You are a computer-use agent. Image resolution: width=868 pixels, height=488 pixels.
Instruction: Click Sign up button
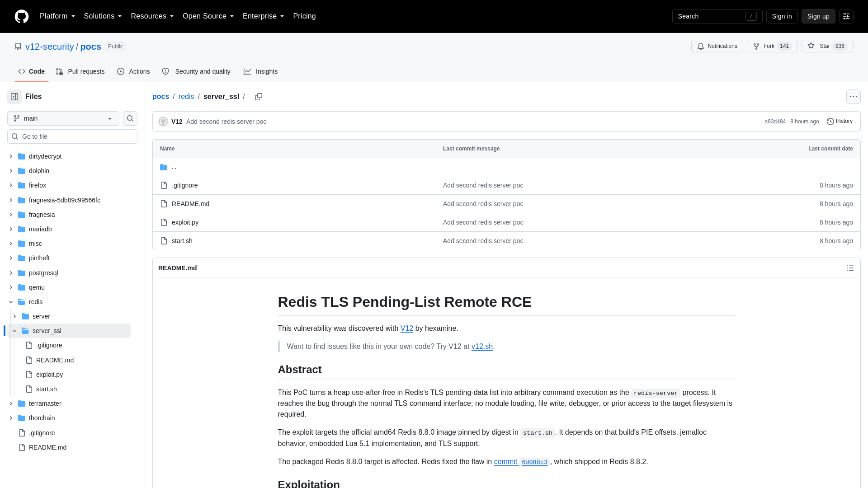818,16
